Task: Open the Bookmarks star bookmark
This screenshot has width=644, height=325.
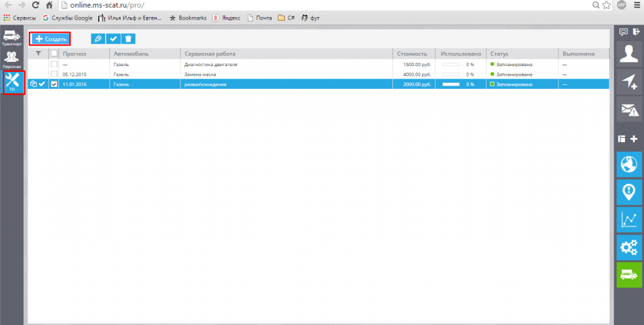Action: (188, 18)
